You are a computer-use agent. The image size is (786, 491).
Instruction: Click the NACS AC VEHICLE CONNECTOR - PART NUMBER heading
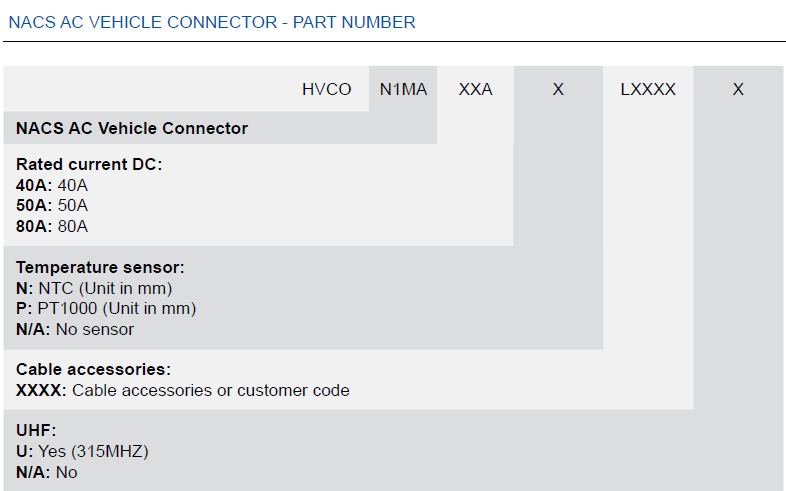[212, 22]
